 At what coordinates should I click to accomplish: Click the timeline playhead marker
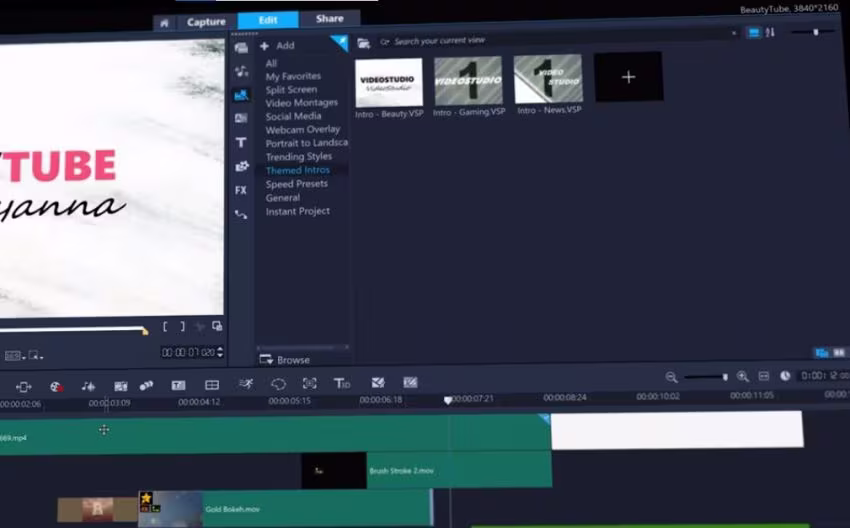448,400
